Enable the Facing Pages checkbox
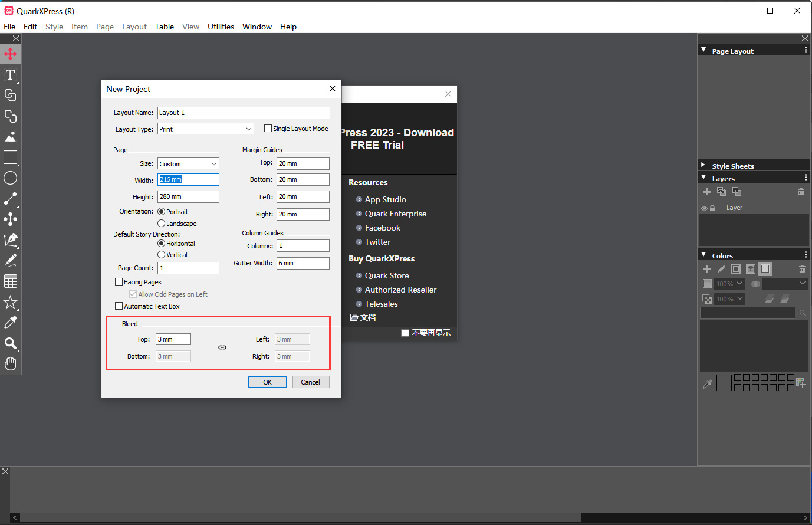This screenshot has height=525, width=812. (119, 282)
